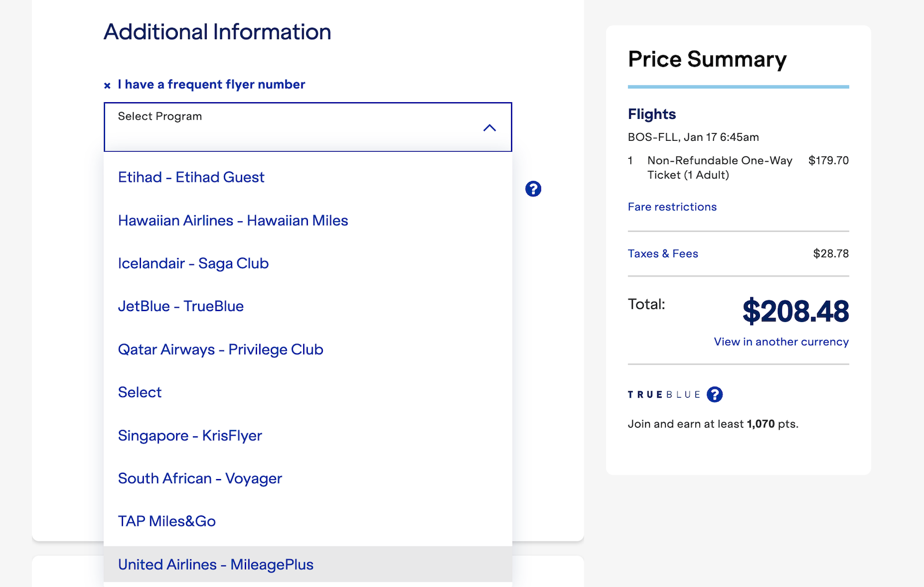Click View in another currency
The image size is (924, 587).
[x=781, y=342]
